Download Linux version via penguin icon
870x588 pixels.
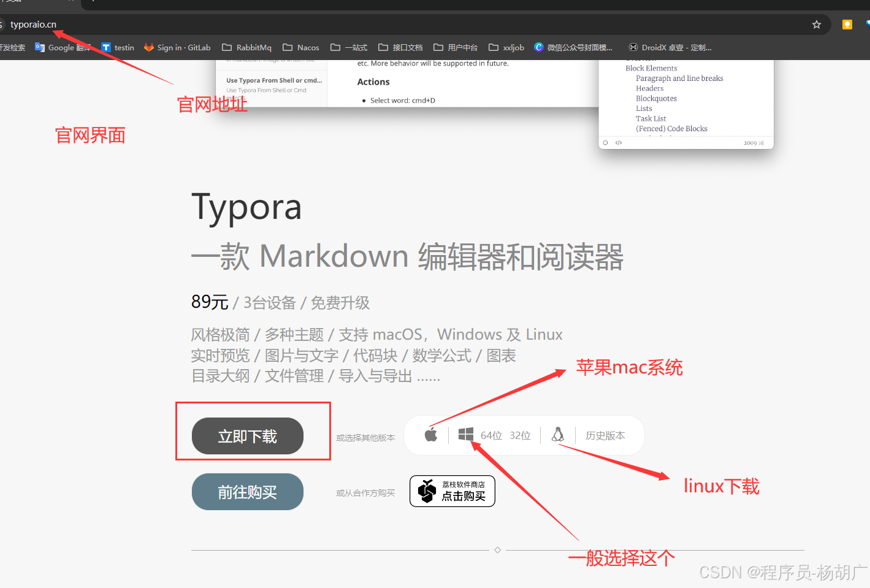558,435
